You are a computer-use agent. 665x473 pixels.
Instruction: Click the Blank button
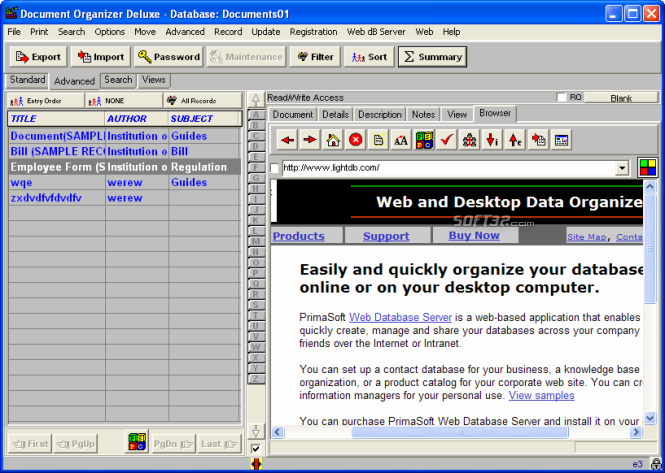click(621, 98)
